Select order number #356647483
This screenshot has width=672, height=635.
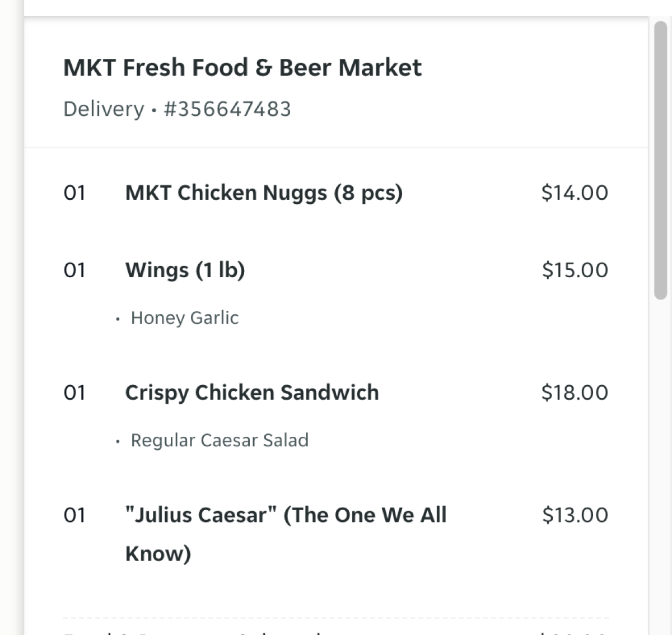pos(227,109)
